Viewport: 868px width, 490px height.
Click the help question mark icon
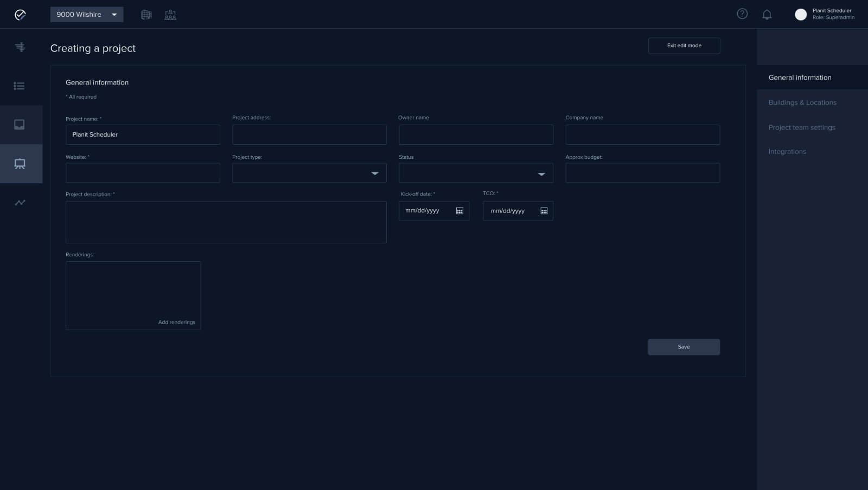point(742,14)
